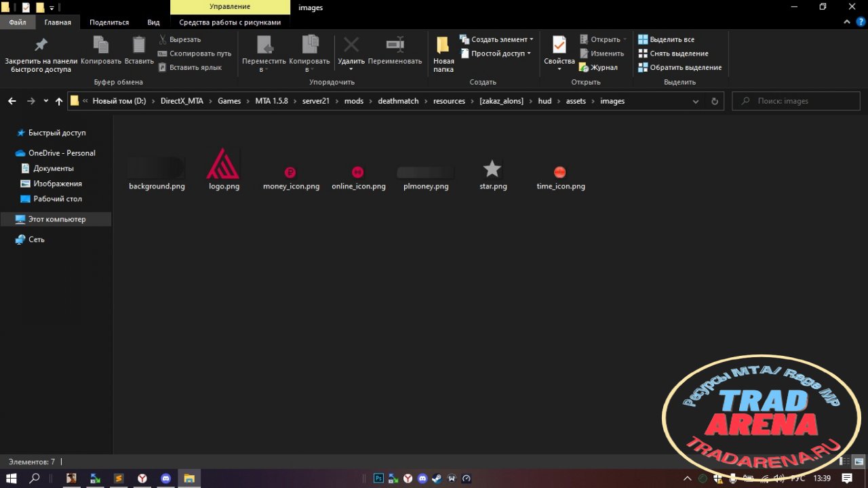Click the [zakaz_alons] breadcrumb

coord(501,101)
